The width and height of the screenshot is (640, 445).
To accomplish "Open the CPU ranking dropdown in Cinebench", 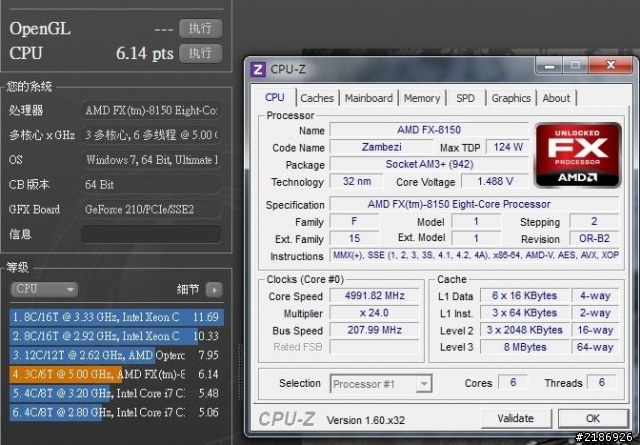I will coord(44,289).
